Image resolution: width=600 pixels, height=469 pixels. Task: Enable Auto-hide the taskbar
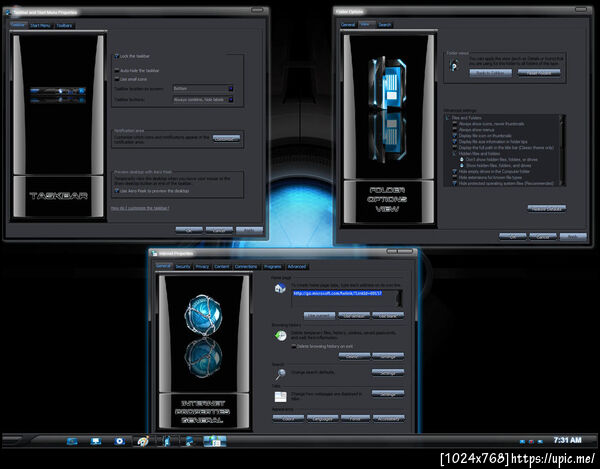click(x=117, y=71)
